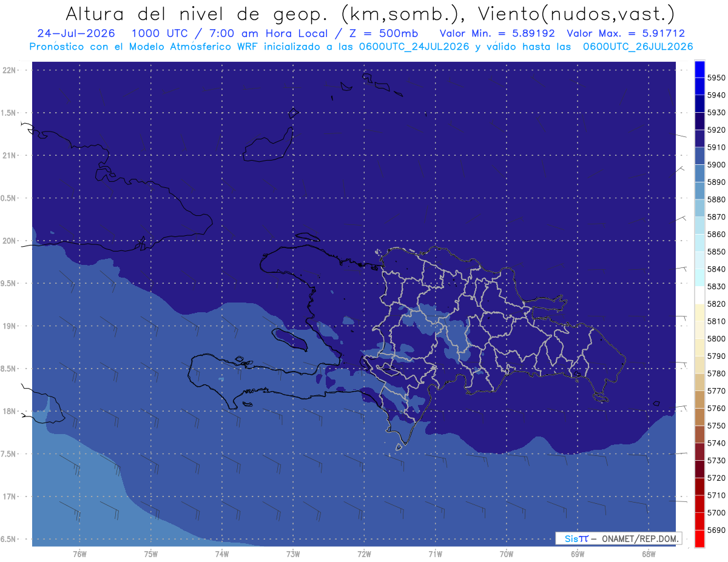This screenshot has width=728, height=562.
Task: Select the '71W' longitude label
Action: tap(435, 554)
